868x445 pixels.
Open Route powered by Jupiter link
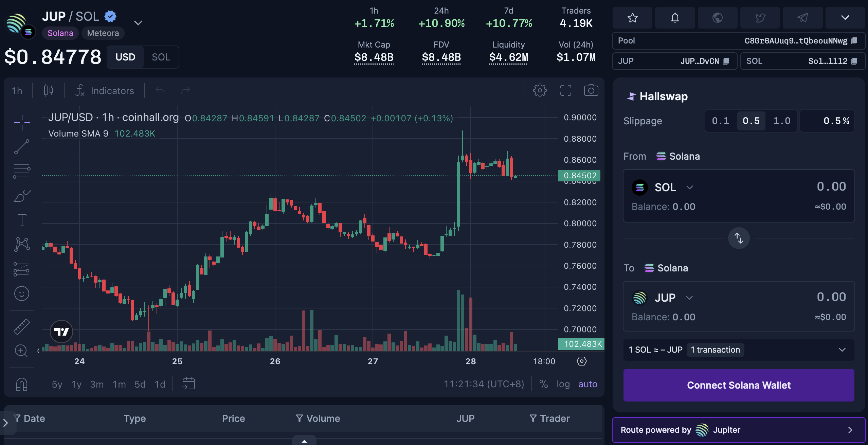pos(739,430)
